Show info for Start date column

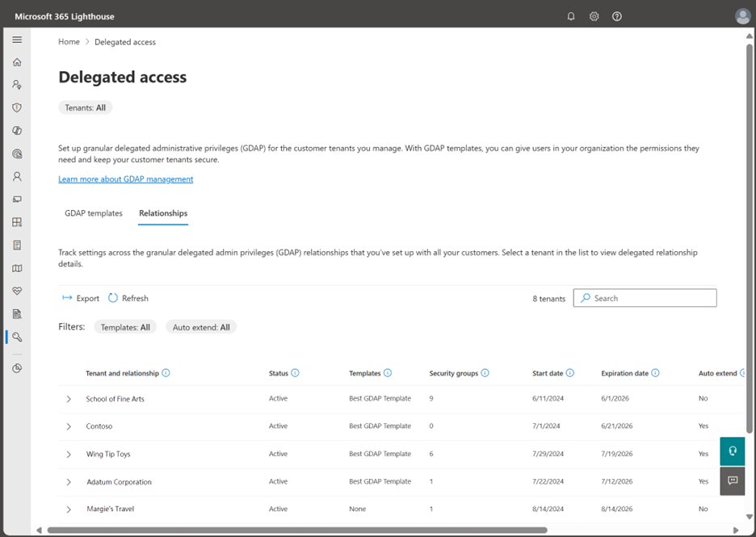(570, 373)
